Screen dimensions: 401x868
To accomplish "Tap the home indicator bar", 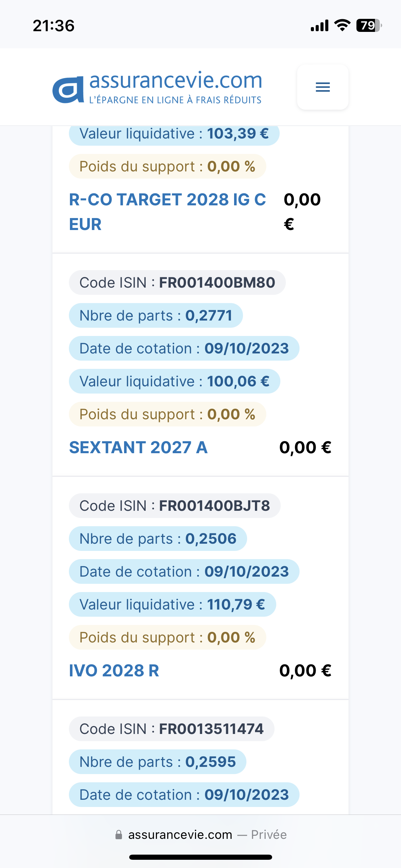I will [x=200, y=857].
